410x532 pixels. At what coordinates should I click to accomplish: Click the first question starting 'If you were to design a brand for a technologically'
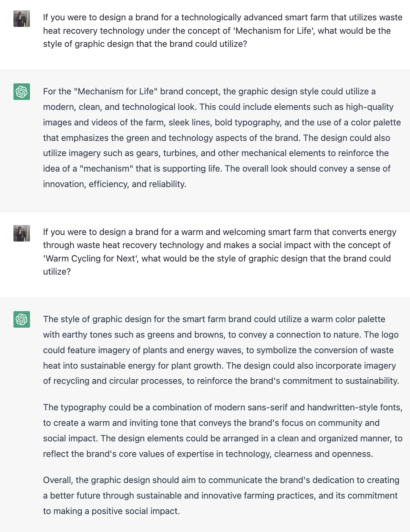pyautogui.click(x=223, y=31)
